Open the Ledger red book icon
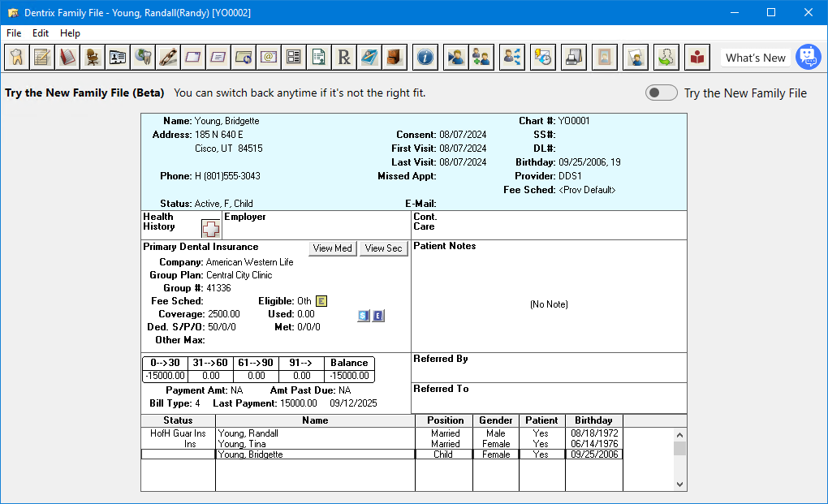The width and height of the screenshot is (828, 504). click(x=67, y=57)
